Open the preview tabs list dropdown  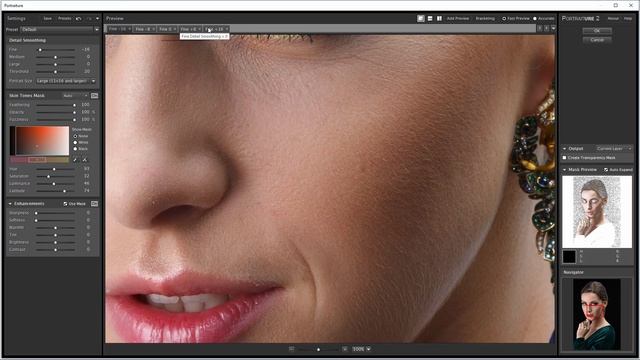pos(553,29)
